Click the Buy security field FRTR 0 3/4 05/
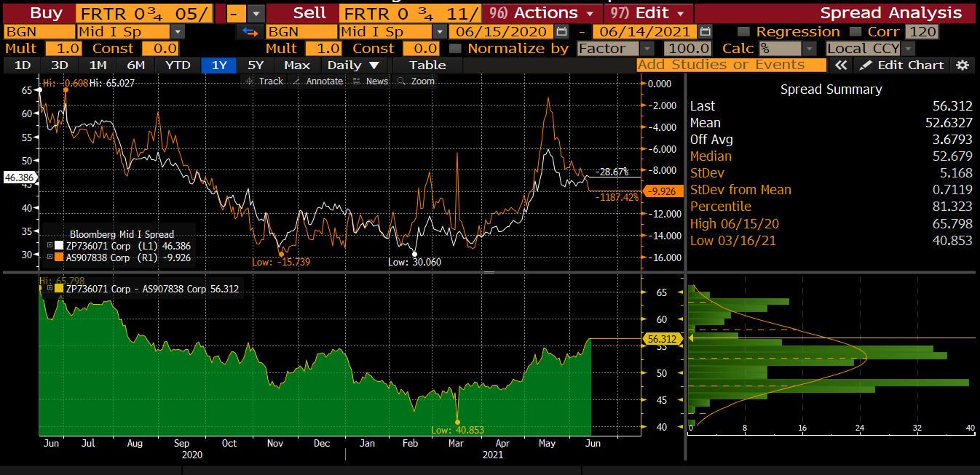This screenshot has width=980, height=475. tap(144, 13)
